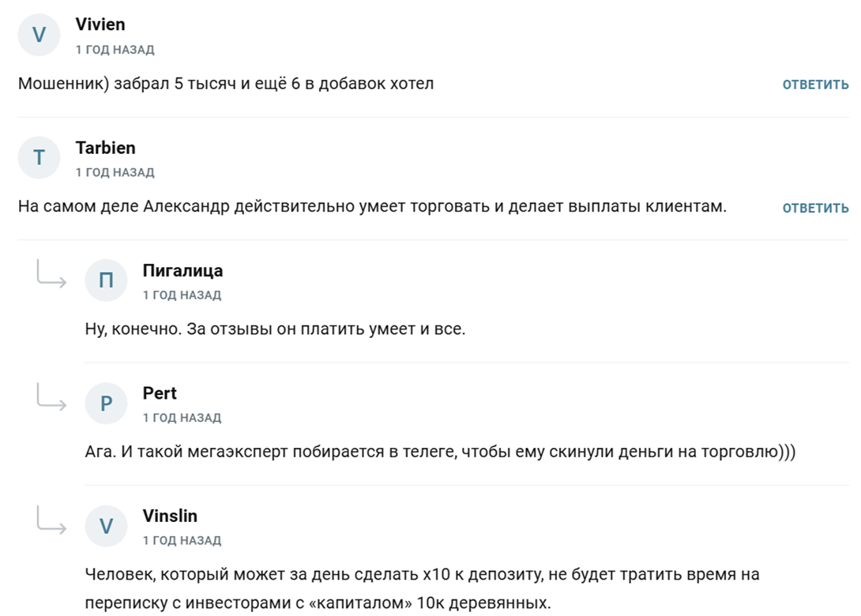Screen dimensions: 861x616
Task: Click Vinslin's round V avatar
Action: coord(106,526)
